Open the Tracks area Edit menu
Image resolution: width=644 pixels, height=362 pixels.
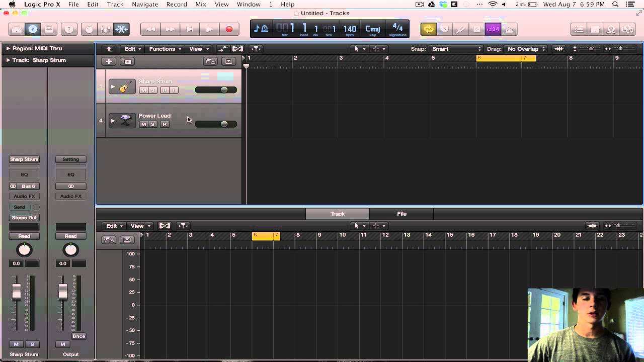[x=133, y=49]
